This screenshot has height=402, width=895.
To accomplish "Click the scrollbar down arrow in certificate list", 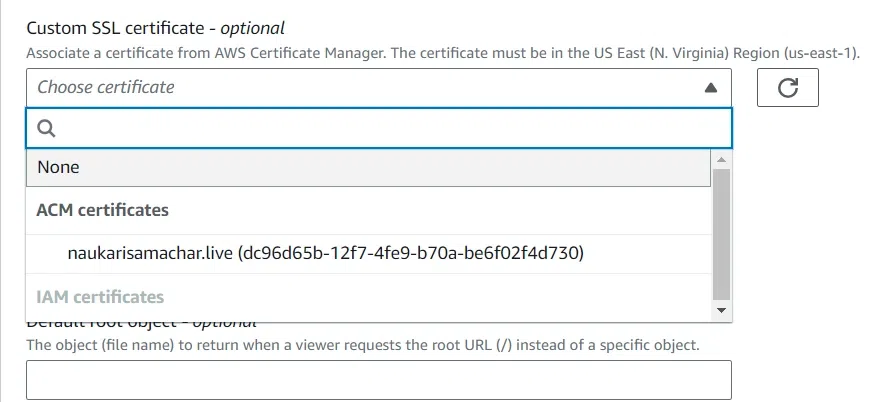I will click(721, 311).
